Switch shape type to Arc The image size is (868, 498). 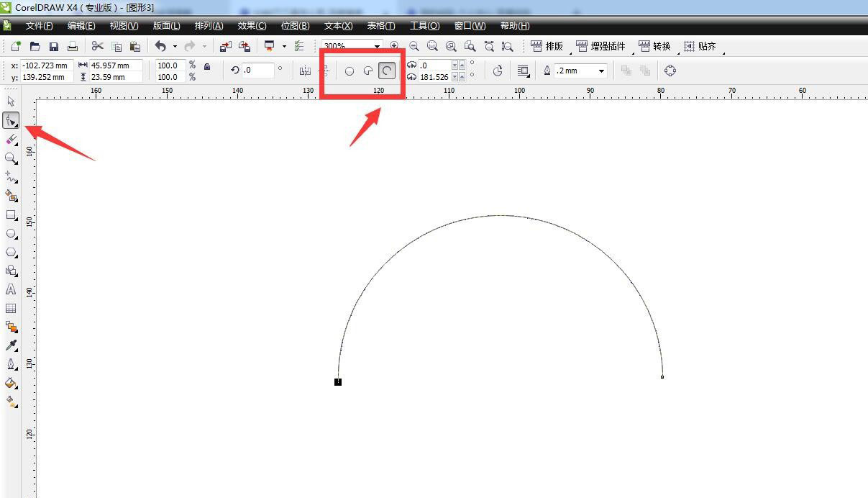coord(387,71)
